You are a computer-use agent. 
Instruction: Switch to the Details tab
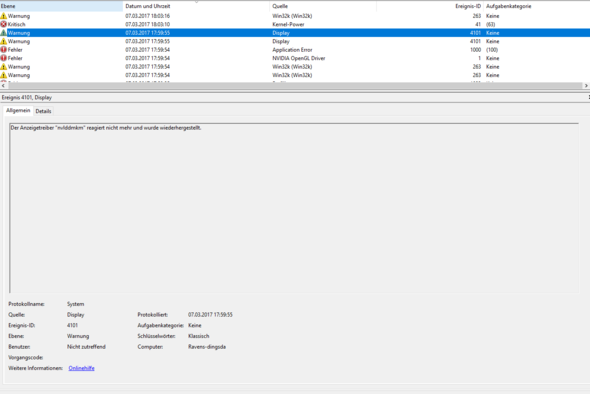point(43,111)
